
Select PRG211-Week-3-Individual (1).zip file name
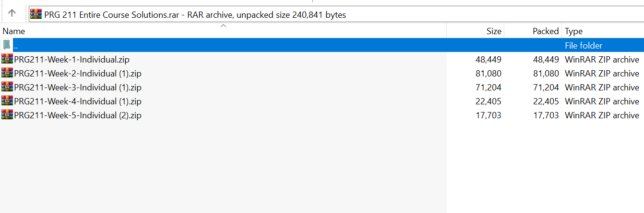point(78,88)
